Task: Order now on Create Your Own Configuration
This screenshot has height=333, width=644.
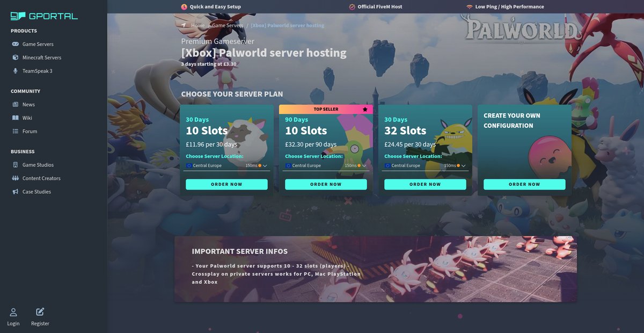Action: click(524, 184)
